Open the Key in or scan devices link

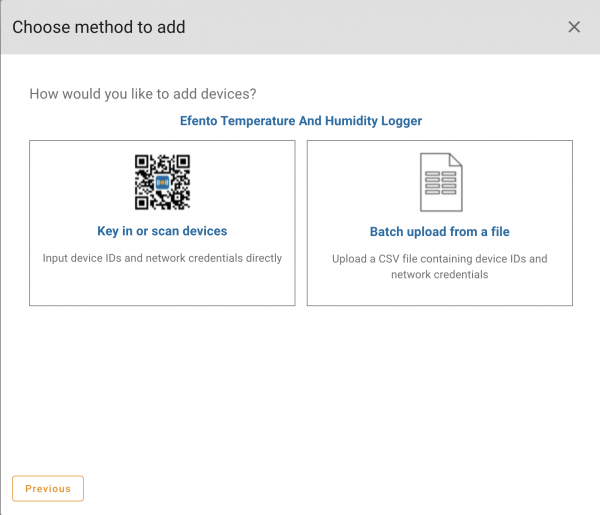coord(162,231)
